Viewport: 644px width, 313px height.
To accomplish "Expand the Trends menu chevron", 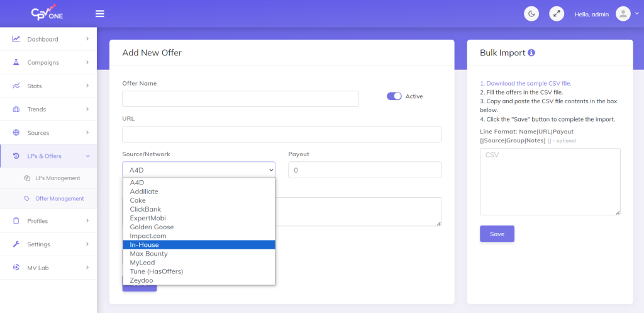I will [x=87, y=110].
